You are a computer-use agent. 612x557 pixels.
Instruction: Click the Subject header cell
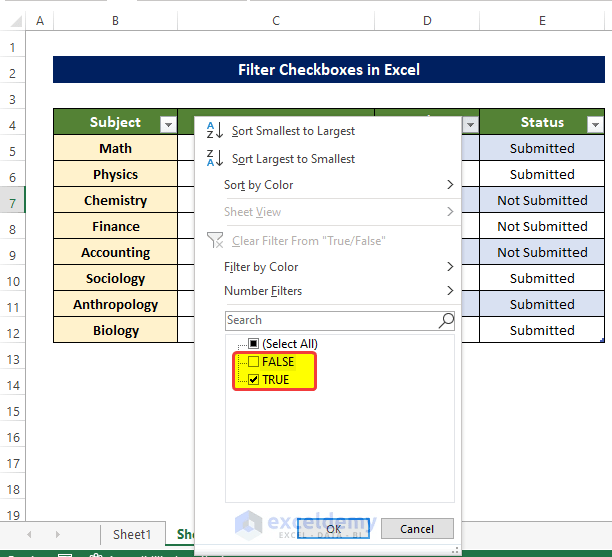point(116,122)
